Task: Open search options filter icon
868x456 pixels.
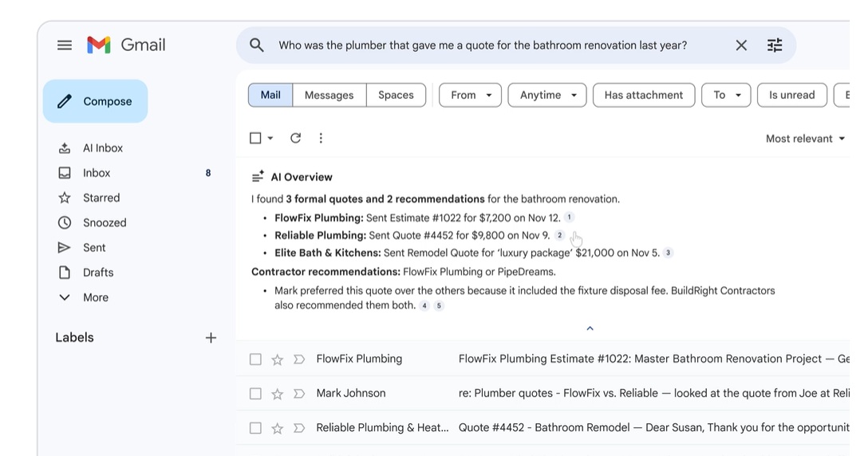Action: pyautogui.click(x=775, y=45)
